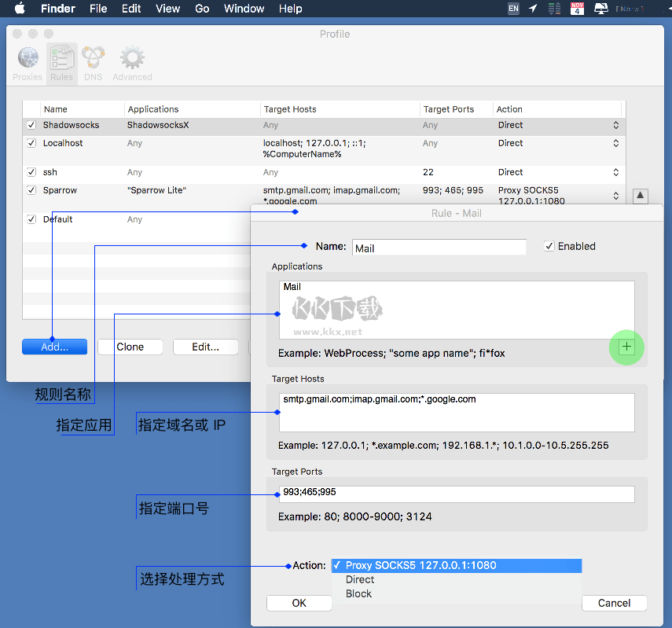Open the Window menu
This screenshot has width=672, height=628.
point(244,9)
